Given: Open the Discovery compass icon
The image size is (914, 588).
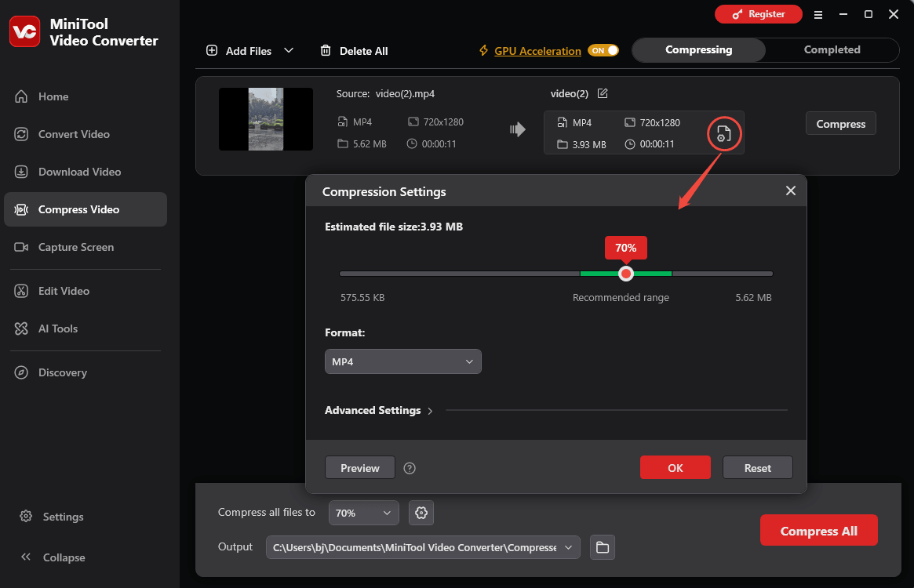Looking at the screenshot, I should click(21, 372).
